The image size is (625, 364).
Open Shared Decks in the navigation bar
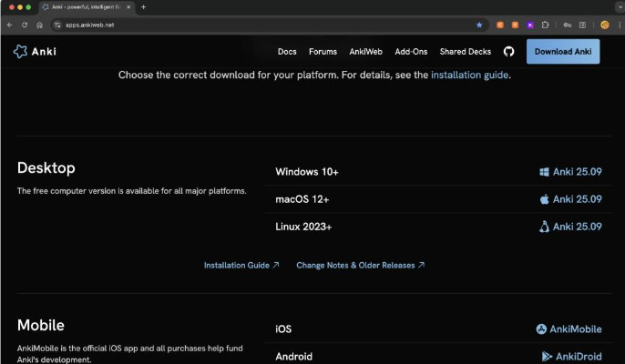[x=466, y=51]
